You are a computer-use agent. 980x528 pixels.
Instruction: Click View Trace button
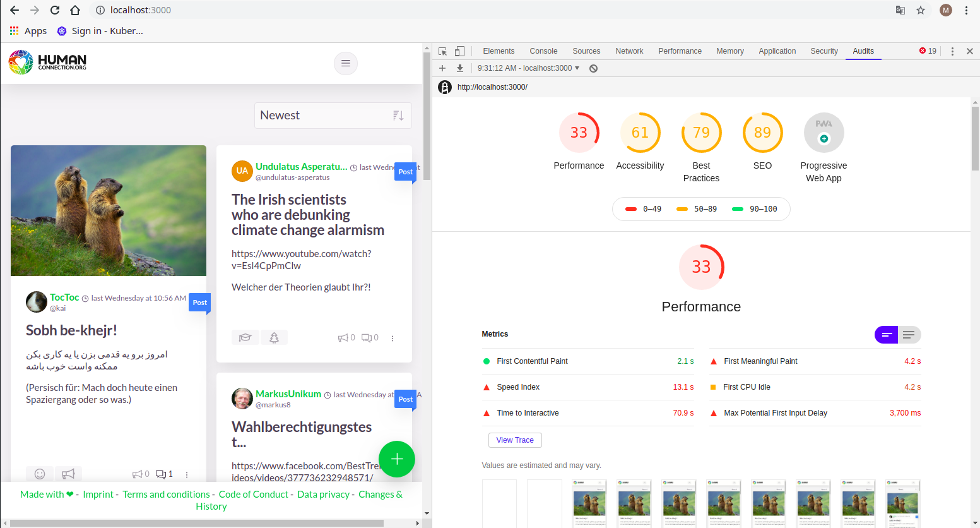point(515,440)
